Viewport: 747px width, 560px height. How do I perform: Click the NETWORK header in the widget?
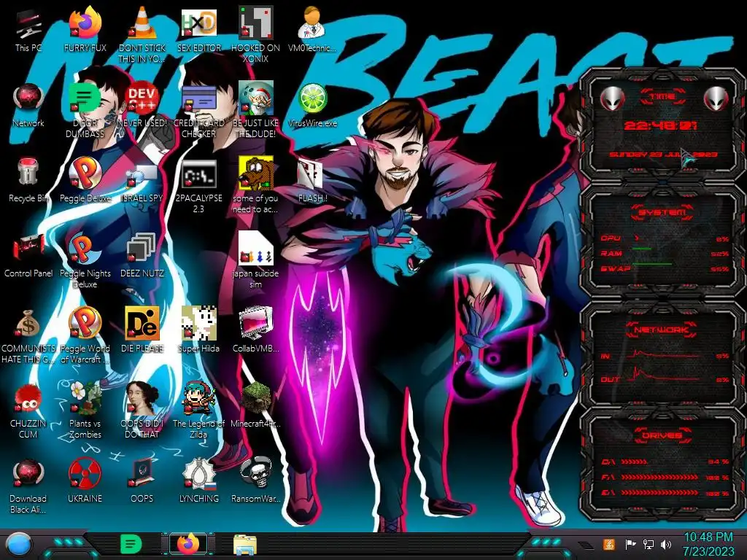(x=662, y=329)
